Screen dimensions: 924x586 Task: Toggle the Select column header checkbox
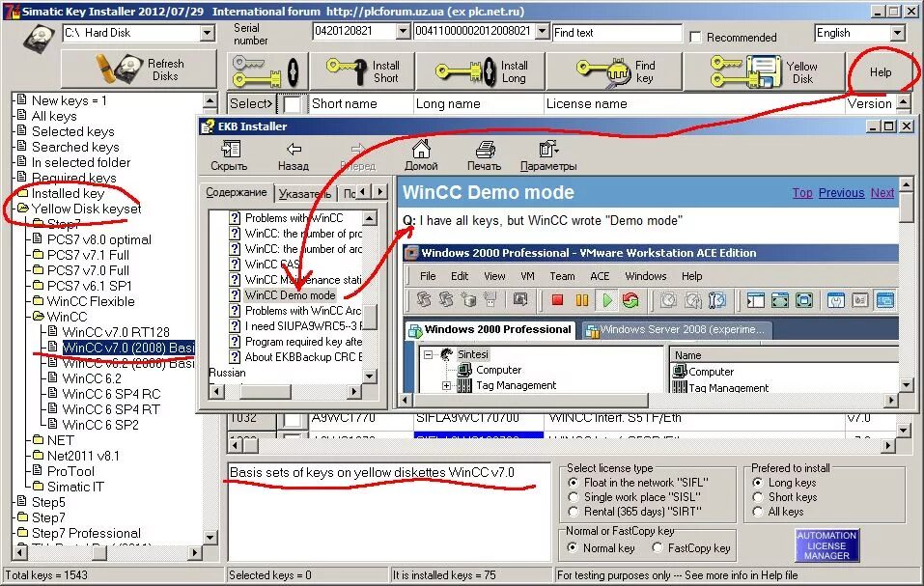(293, 104)
